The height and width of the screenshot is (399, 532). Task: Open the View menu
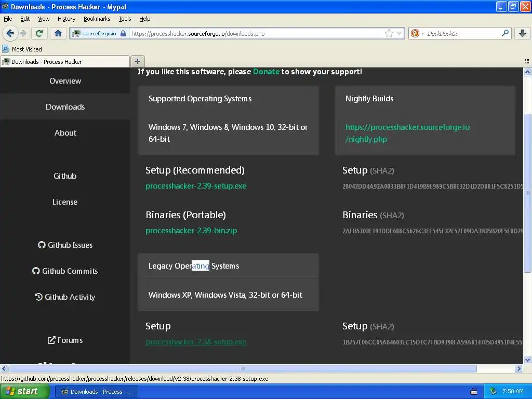44,19
